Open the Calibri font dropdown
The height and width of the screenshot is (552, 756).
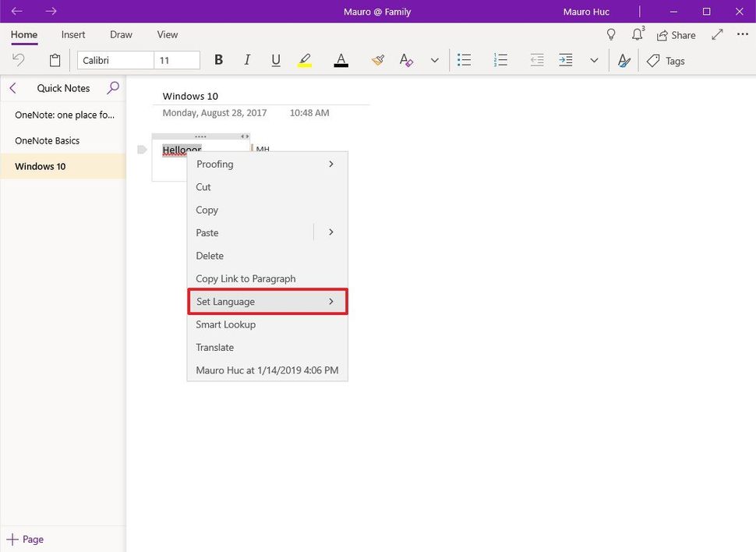click(117, 60)
